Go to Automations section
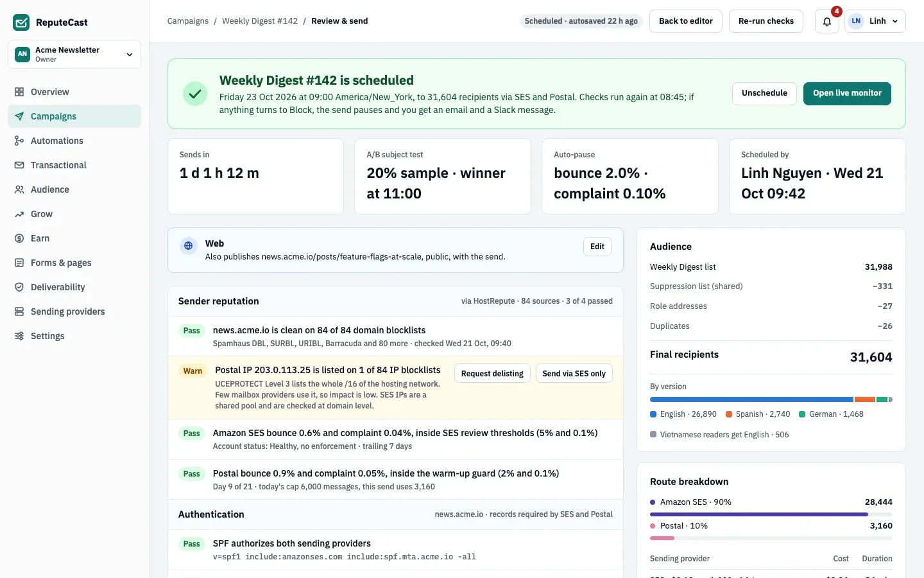 [74, 141]
